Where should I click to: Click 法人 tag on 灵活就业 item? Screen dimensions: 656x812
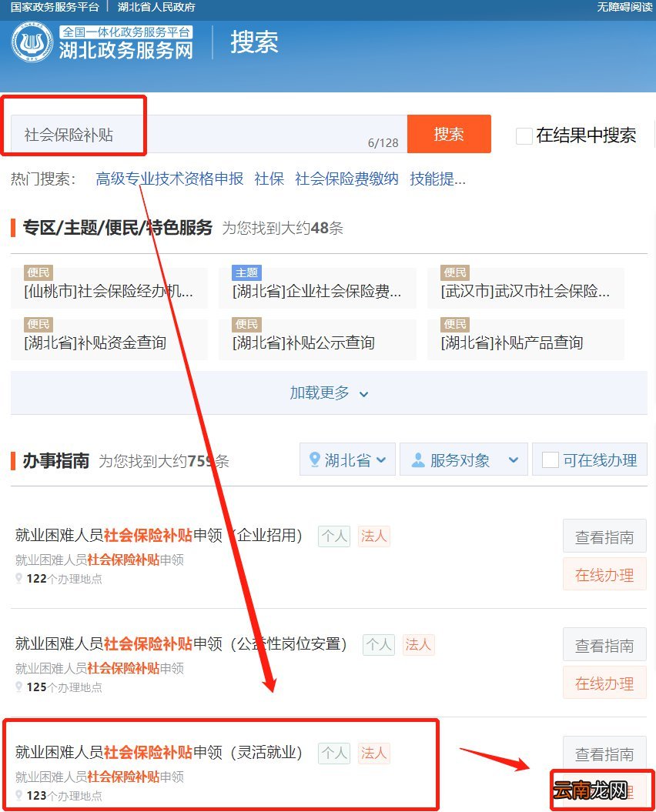point(373,753)
